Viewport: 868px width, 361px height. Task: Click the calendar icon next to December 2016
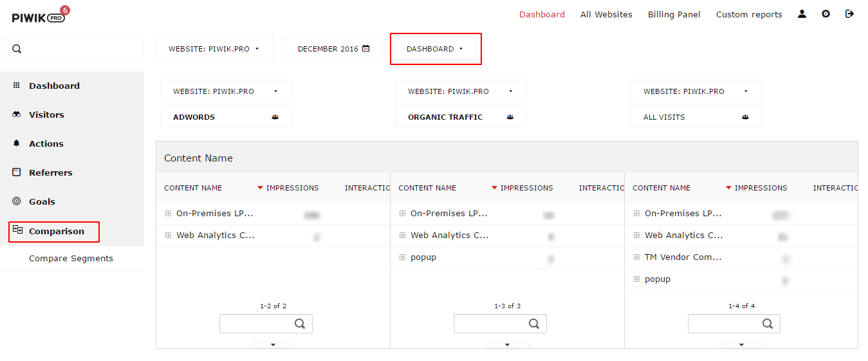click(x=366, y=48)
